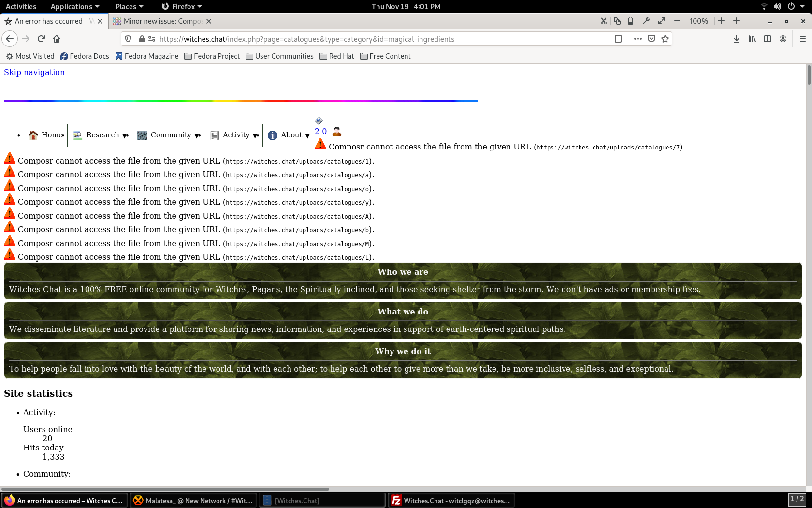Click the diamond M site logo icon
Screen dimensions: 812x508
coord(319,120)
